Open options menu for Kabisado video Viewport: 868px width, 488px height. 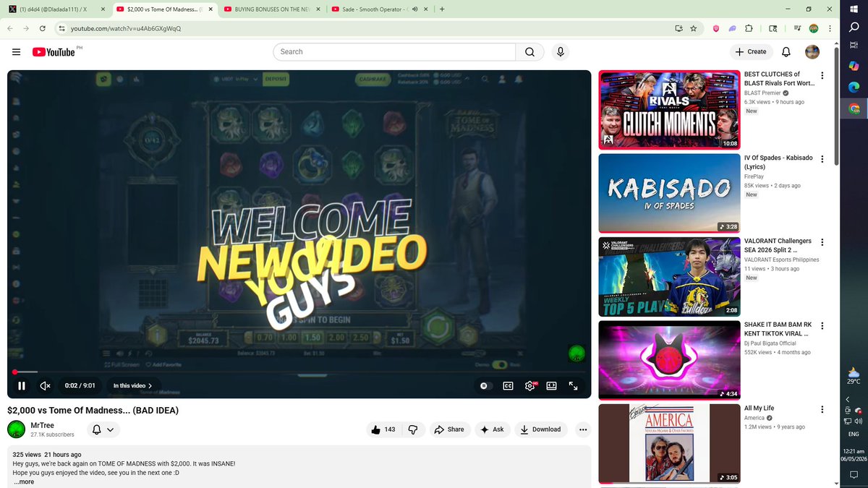[x=822, y=158]
